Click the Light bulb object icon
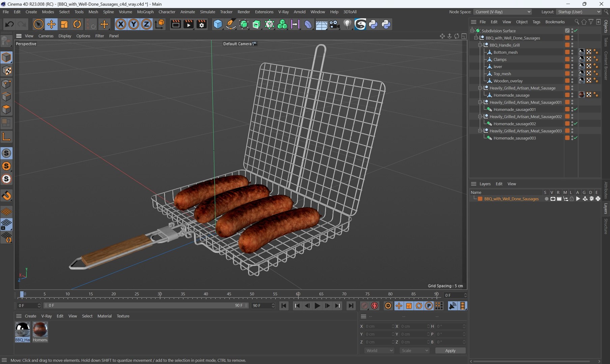Image resolution: width=610 pixels, height=364 pixels. point(347,24)
